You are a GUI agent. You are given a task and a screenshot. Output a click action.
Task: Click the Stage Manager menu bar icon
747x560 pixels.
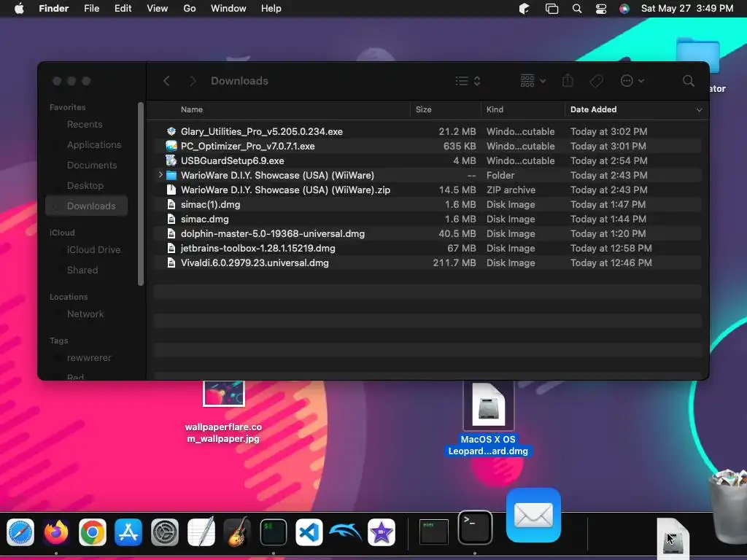point(551,9)
